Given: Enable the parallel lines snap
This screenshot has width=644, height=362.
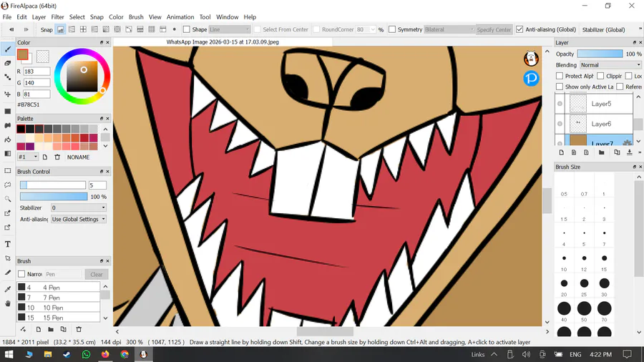Looking at the screenshot, I should point(72,29).
